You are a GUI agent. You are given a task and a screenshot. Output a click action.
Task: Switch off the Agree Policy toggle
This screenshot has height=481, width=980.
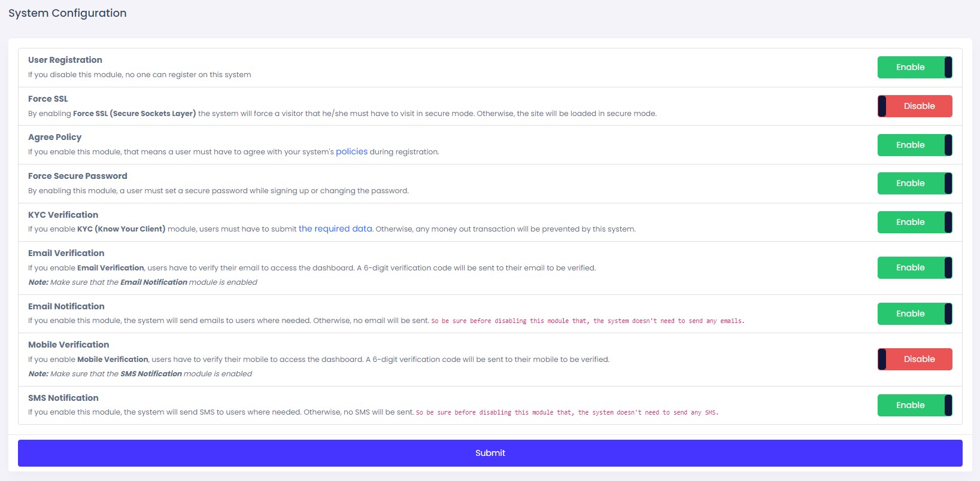914,145
